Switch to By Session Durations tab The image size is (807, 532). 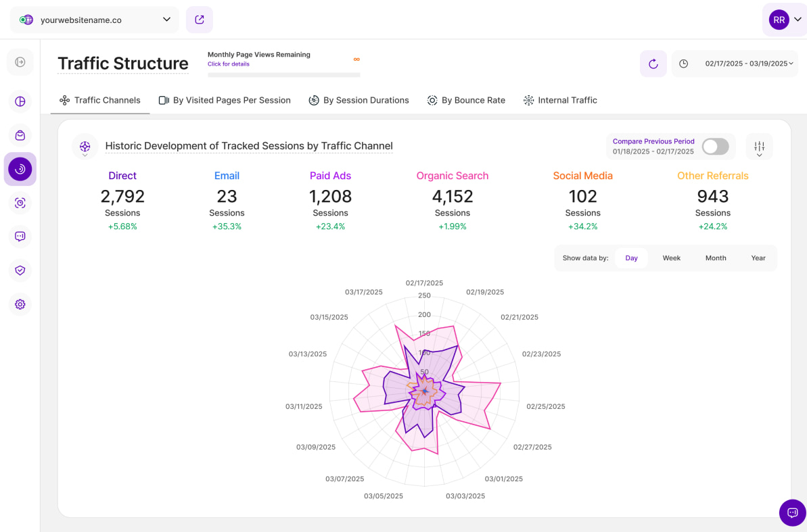coord(359,100)
